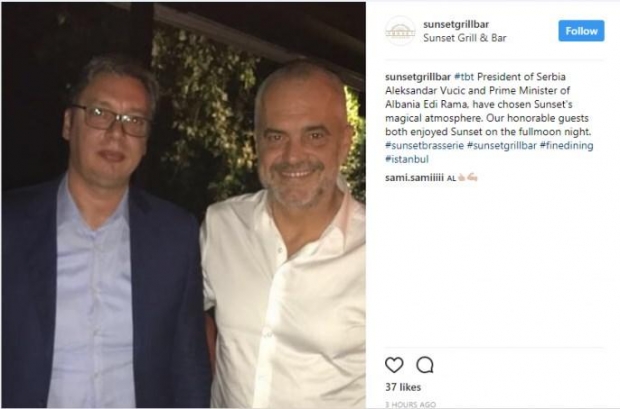Follow the sunsetgrillbar account
The height and width of the screenshot is (409, 620).
581,31
